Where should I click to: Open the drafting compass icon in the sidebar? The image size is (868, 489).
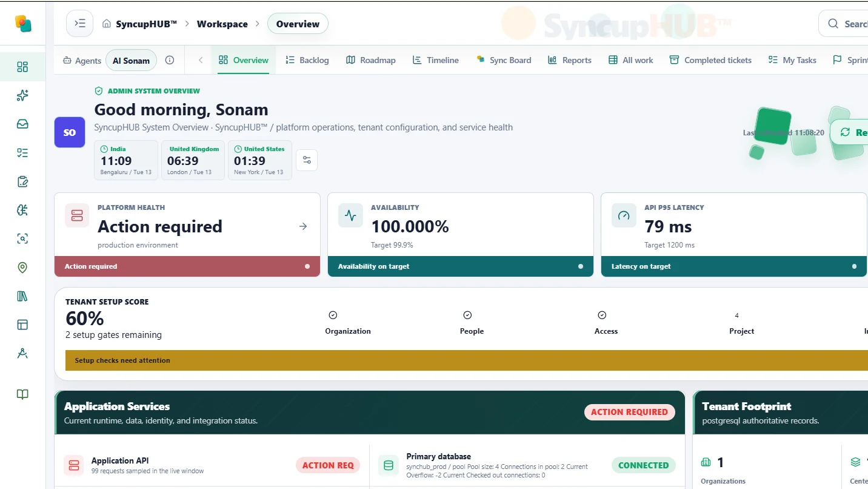coord(22,354)
